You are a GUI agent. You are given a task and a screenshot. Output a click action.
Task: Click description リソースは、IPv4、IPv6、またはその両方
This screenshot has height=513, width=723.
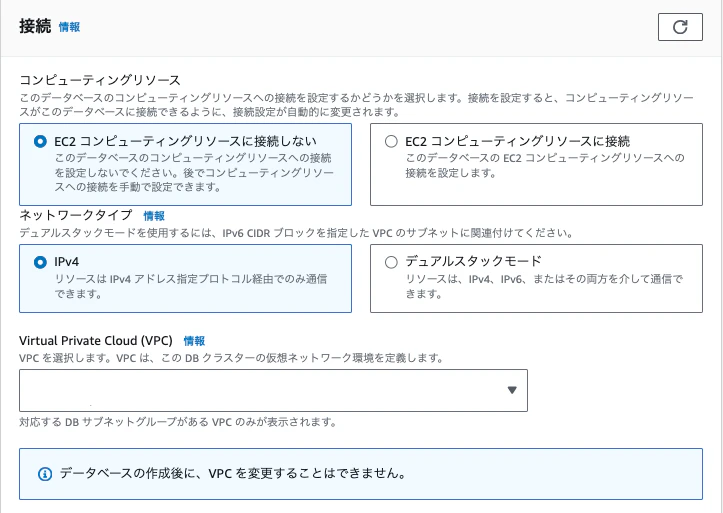click(544, 286)
